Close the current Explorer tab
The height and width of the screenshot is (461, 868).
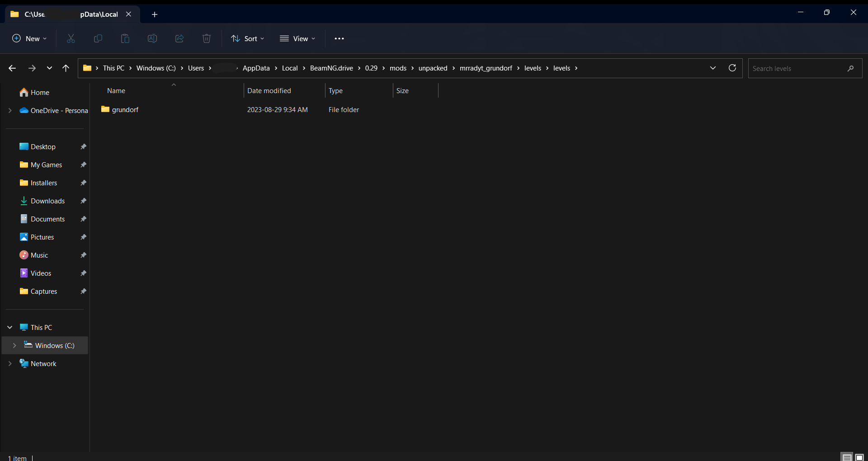(x=128, y=14)
